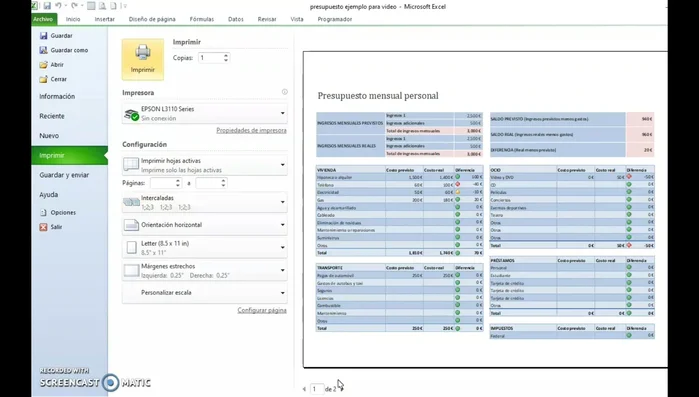Viewport: 699px width, 397px height.
Task: Open the EPSON L3110 Series printer dropdown
Action: pos(283,114)
